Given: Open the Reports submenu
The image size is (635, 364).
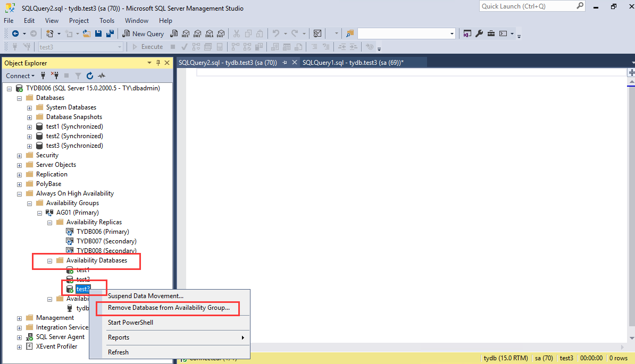Looking at the screenshot, I should (169, 337).
